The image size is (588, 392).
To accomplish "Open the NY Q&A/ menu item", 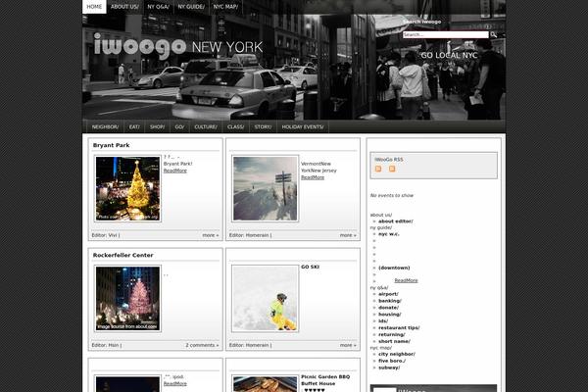I will point(158,7).
